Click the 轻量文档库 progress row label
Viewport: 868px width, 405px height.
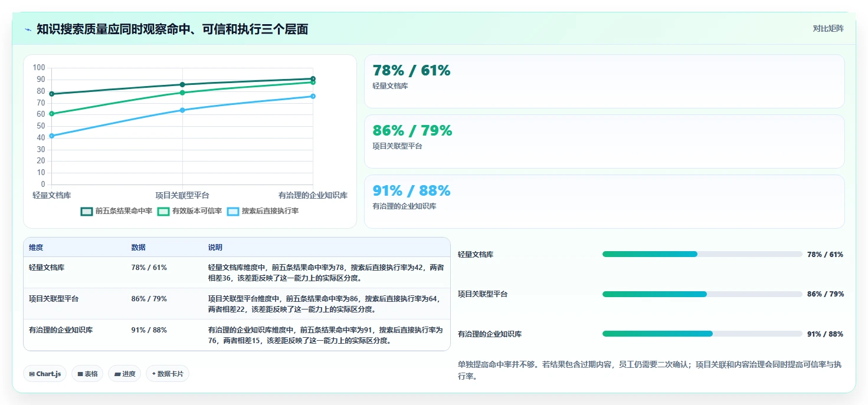click(476, 255)
